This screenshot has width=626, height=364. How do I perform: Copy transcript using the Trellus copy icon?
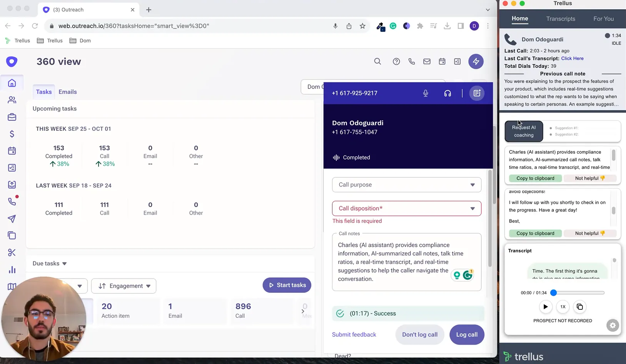click(580, 307)
